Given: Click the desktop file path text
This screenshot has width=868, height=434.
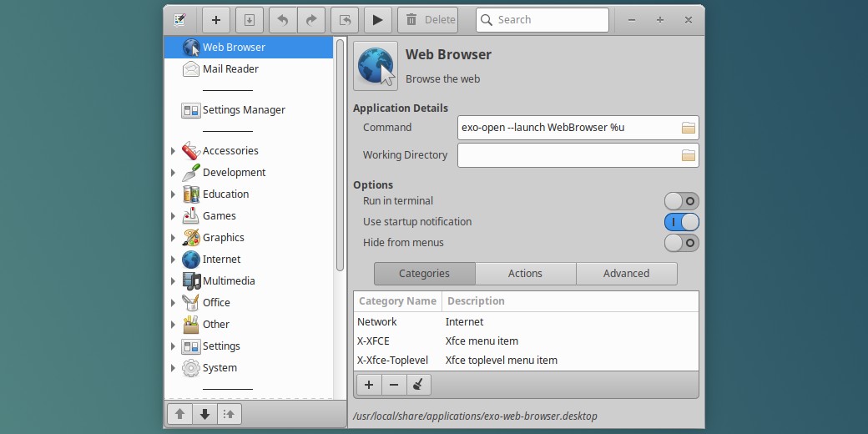Looking at the screenshot, I should click(475, 416).
